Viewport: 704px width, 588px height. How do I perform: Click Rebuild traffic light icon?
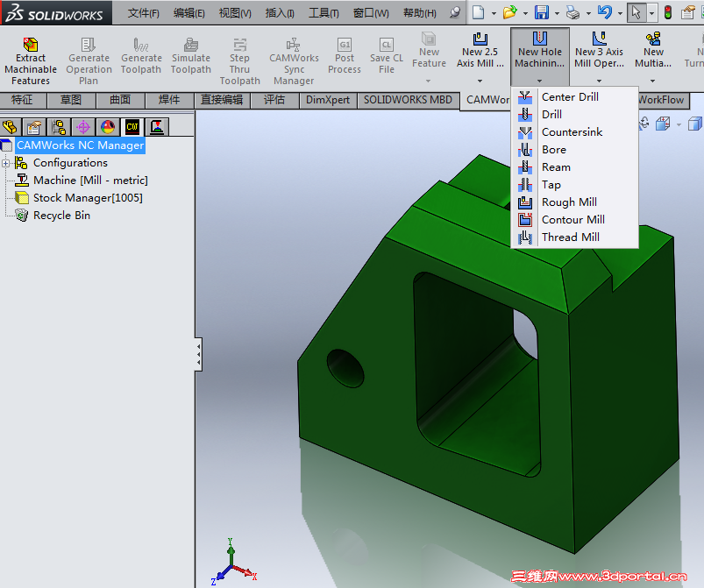click(x=668, y=12)
